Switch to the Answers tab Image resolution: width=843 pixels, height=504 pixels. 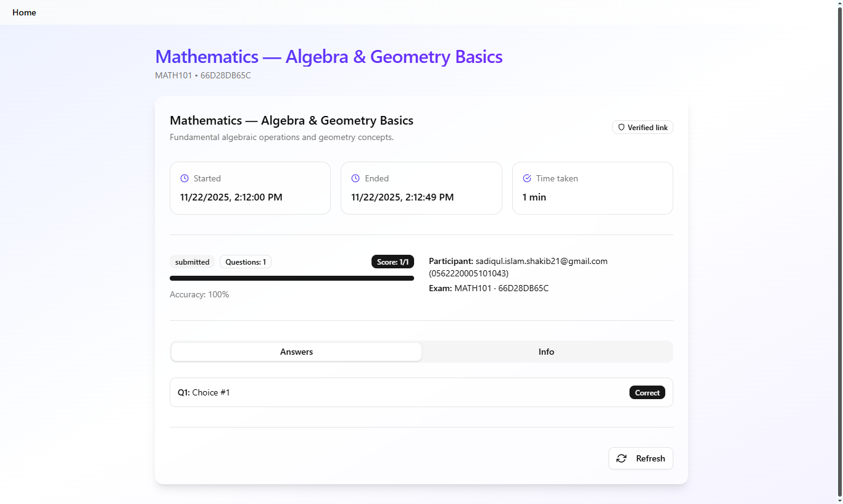296,352
